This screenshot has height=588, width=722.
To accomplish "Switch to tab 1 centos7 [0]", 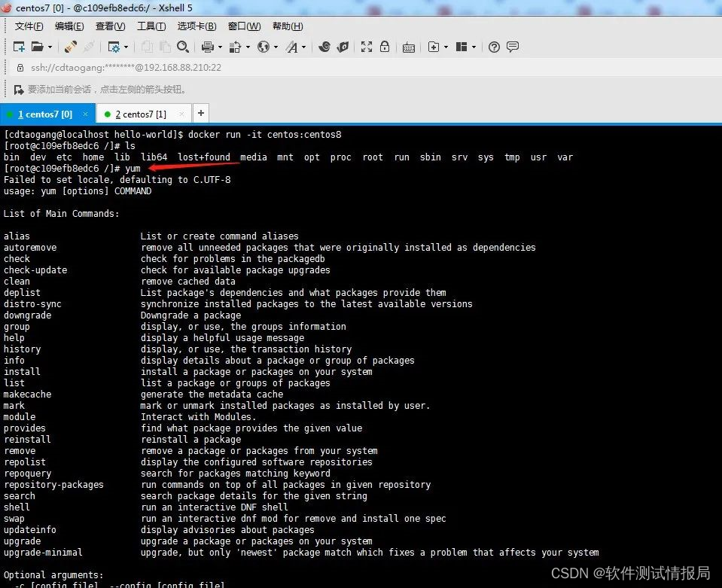I will [x=45, y=114].
